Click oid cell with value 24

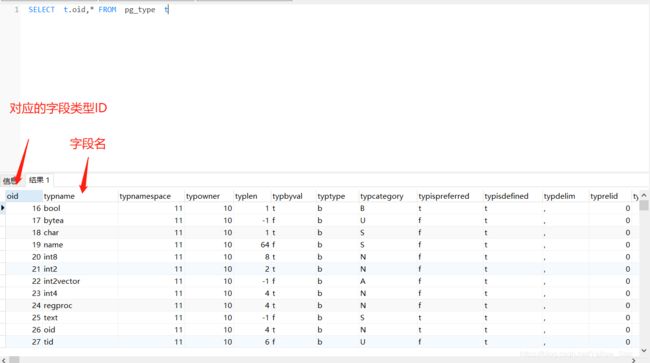click(24, 305)
